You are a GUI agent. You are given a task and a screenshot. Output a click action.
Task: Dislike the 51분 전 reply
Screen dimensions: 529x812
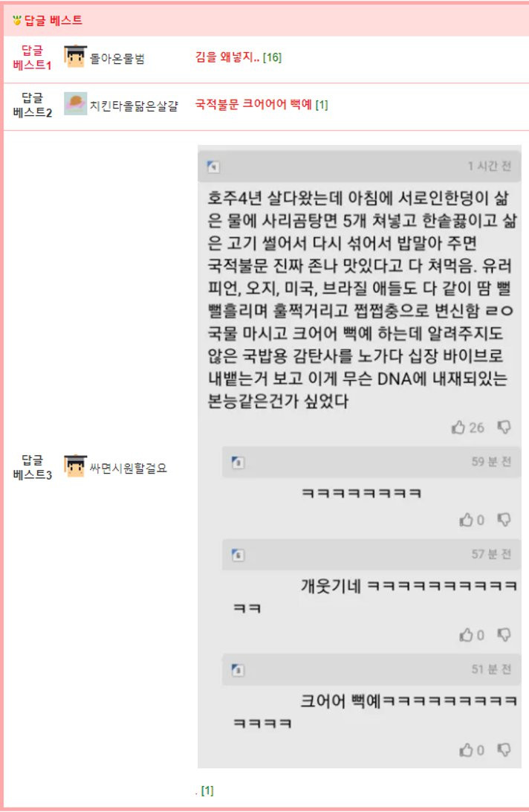[504, 750]
